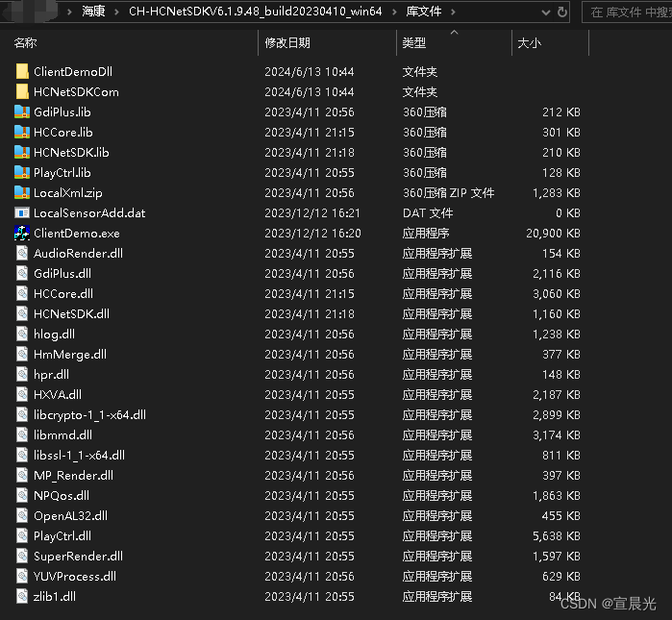Viewport: 672px width, 620px height.
Task: Select the zlib1.dll file icon
Action: pos(22,596)
